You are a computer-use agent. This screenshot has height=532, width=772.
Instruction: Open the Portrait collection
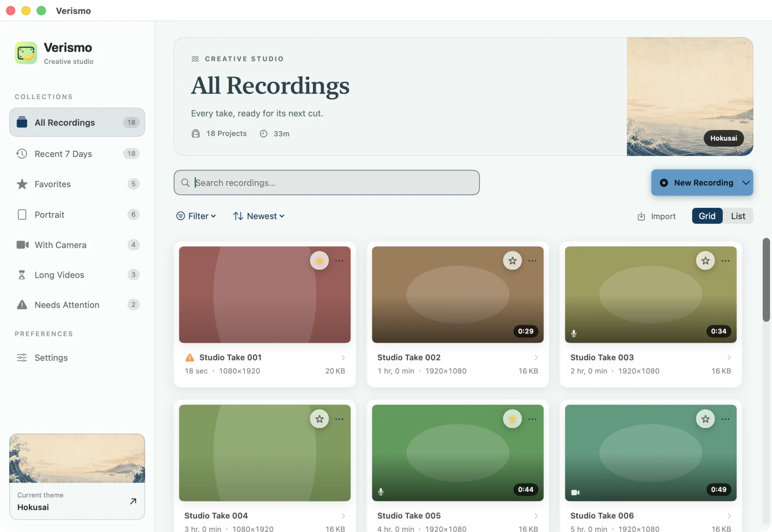(x=77, y=215)
